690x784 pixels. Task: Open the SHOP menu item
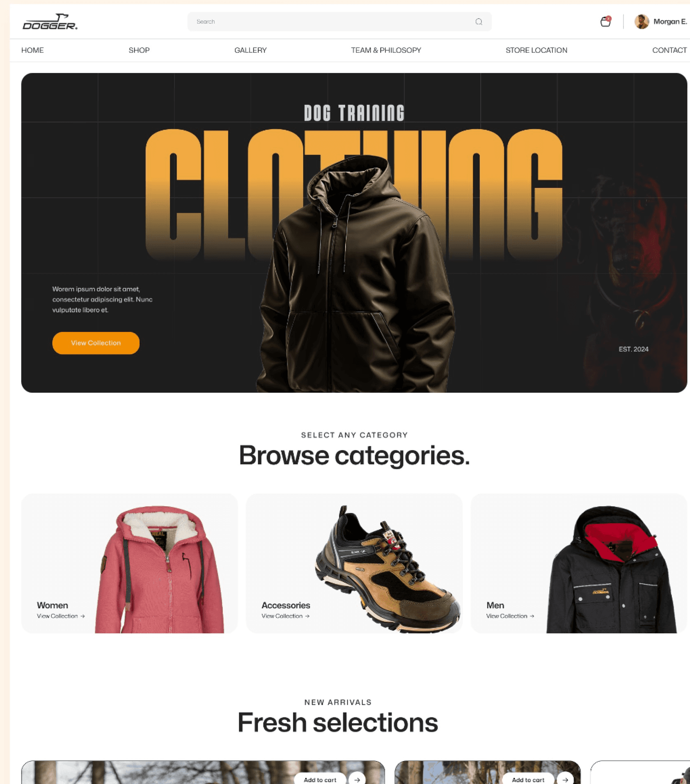(139, 50)
